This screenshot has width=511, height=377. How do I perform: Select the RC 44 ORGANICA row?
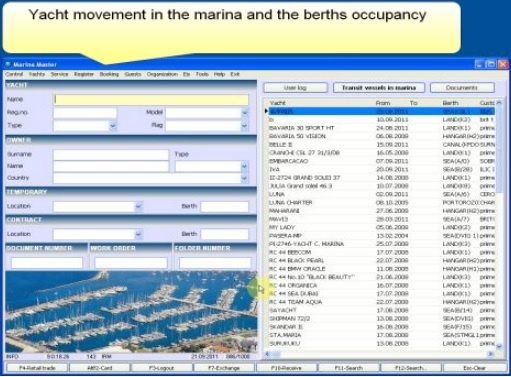[x=382, y=285]
